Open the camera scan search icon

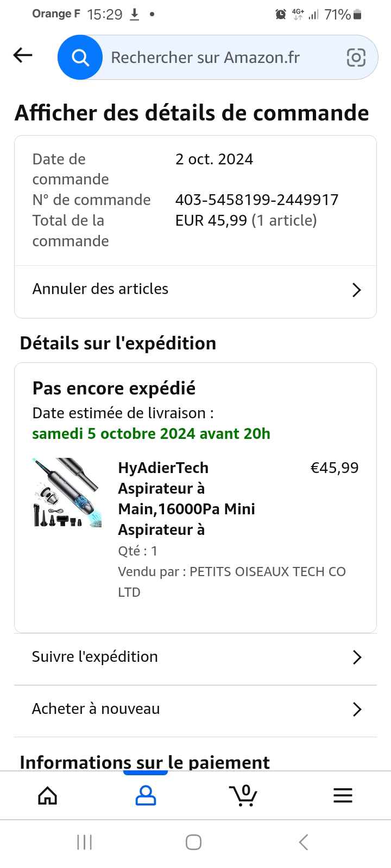[x=356, y=58]
